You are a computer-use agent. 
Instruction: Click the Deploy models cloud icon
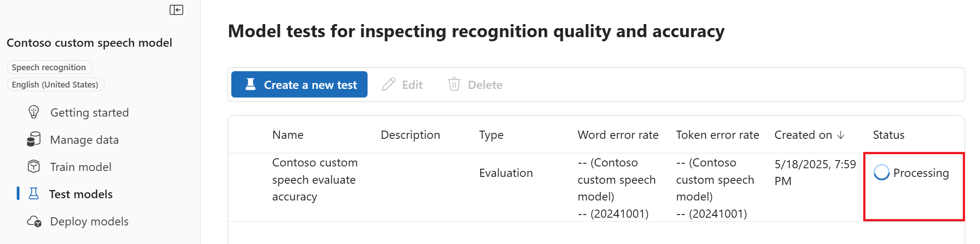click(34, 221)
